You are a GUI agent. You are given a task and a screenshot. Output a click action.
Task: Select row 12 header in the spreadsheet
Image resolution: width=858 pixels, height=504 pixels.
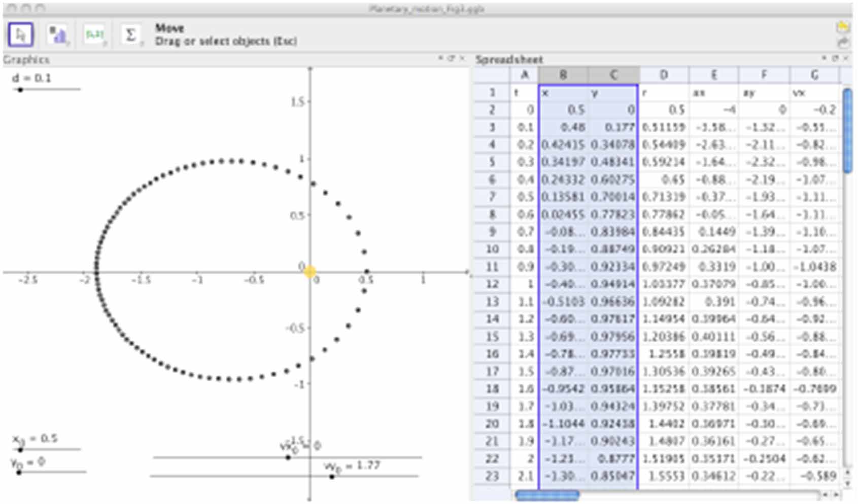492,284
